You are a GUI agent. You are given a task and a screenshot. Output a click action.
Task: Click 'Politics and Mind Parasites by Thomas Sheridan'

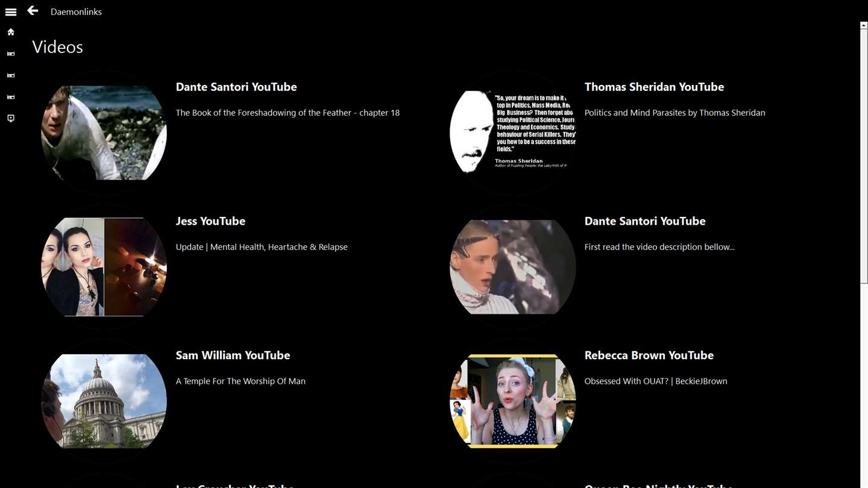tap(675, 113)
